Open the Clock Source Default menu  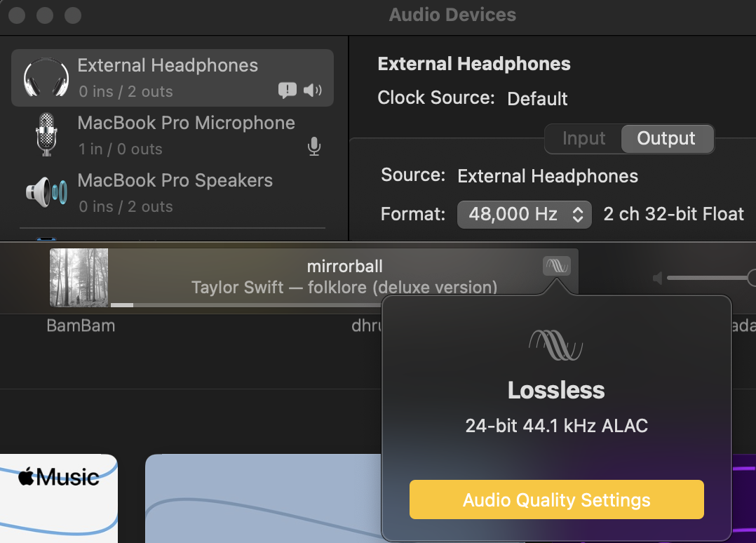coord(537,99)
